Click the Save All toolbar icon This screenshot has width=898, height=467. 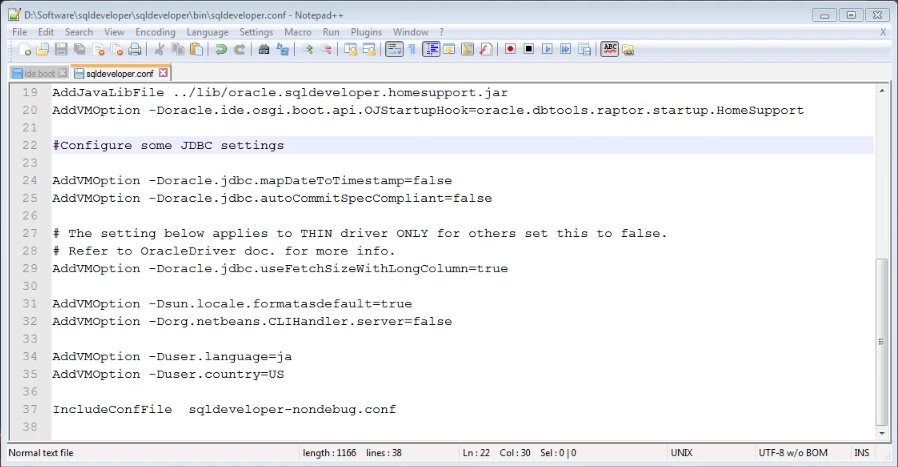(80, 50)
